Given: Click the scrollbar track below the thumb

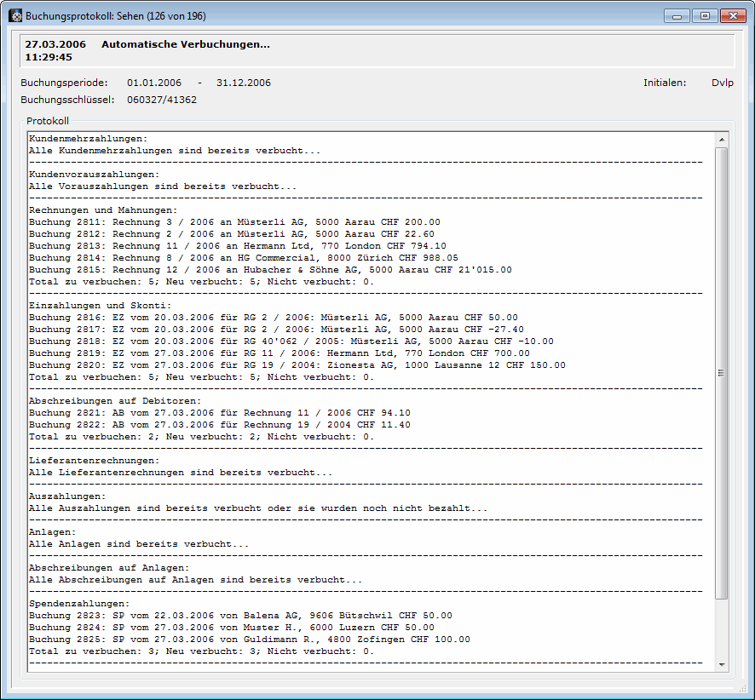Looking at the screenshot, I should coord(722,628).
